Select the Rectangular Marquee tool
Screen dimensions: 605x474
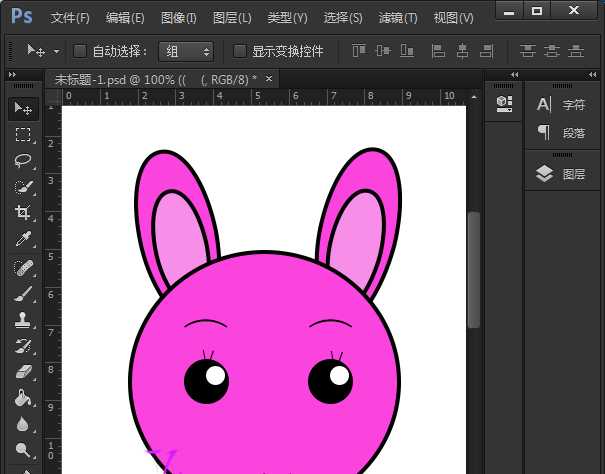tap(22, 135)
